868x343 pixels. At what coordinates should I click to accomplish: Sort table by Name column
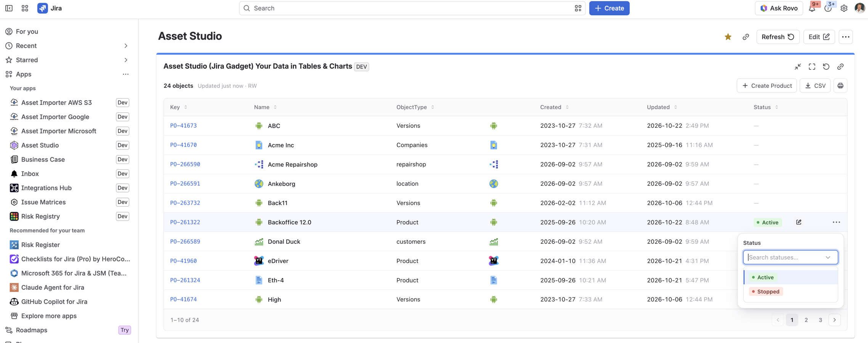pyautogui.click(x=265, y=107)
